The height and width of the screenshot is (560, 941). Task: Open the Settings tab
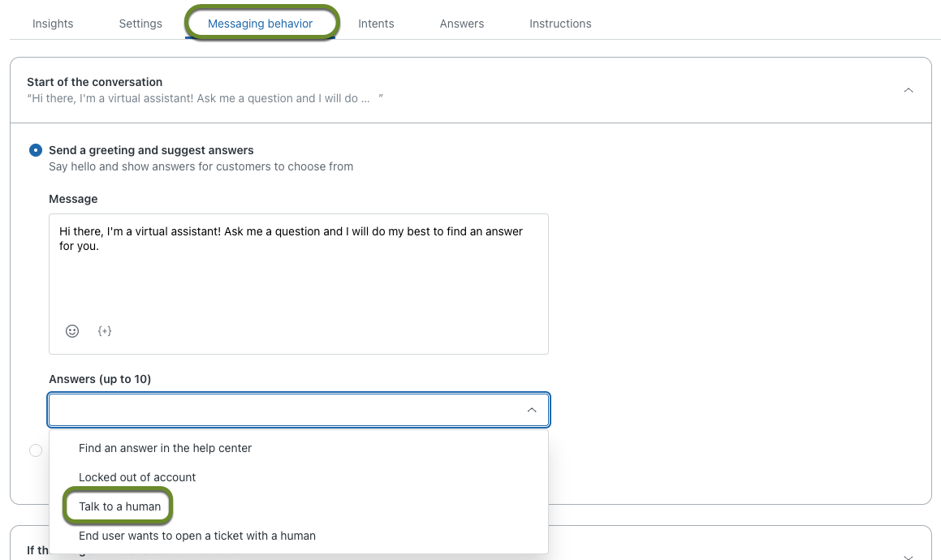pos(140,24)
